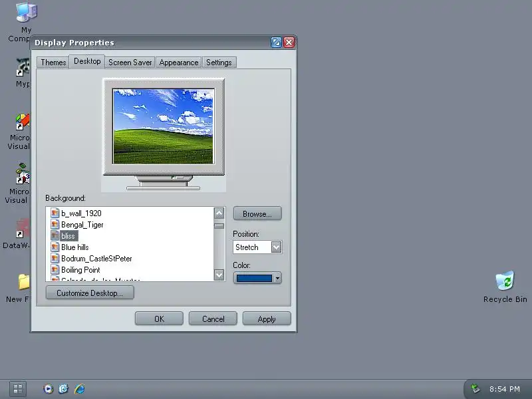Click the background list scrollbar thumb
The height and width of the screenshot is (399, 532).
[x=219, y=225]
